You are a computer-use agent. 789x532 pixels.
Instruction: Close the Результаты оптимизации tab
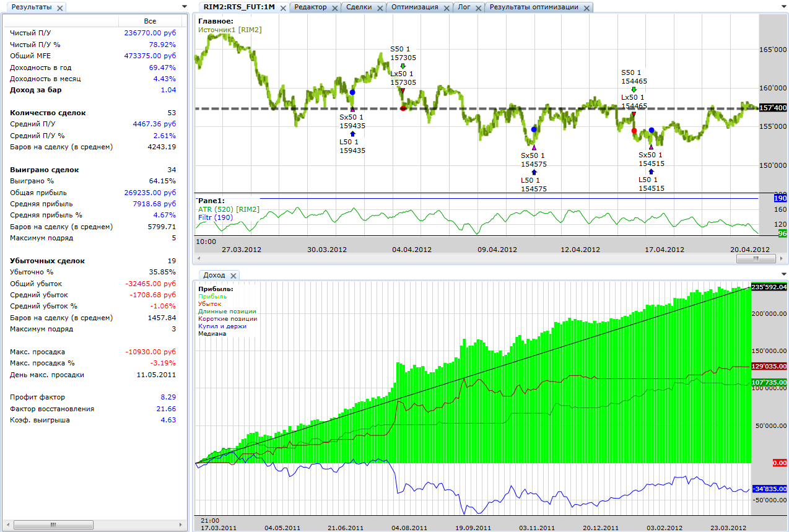[x=586, y=8]
